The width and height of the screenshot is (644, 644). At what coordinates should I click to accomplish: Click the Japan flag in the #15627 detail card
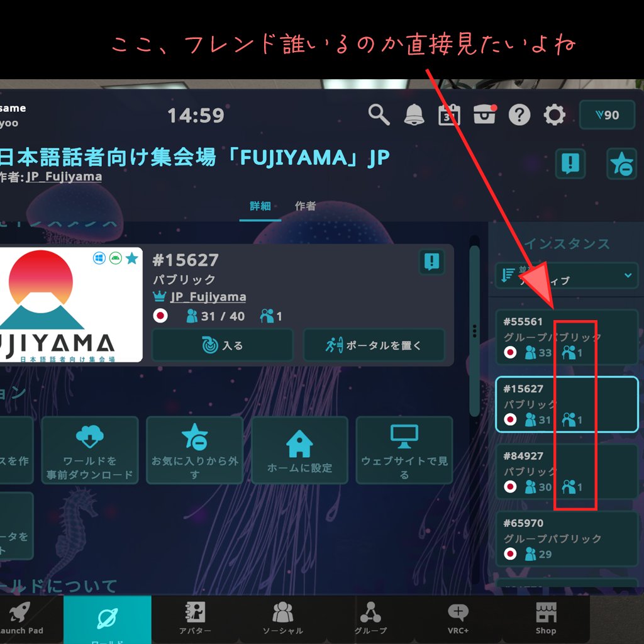(160, 316)
